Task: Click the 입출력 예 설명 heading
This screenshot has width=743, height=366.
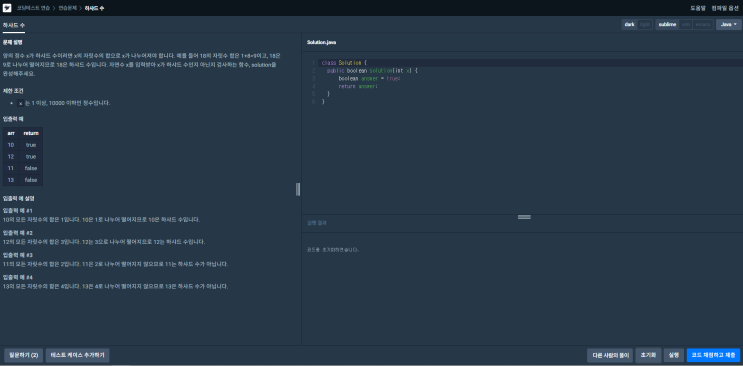Action: 18,198
